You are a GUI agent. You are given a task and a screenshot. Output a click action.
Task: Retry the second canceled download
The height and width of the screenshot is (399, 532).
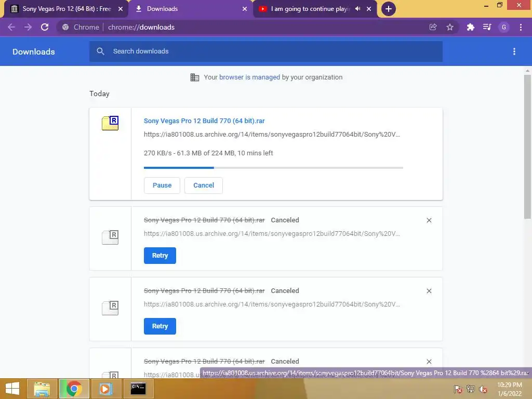[160, 326]
